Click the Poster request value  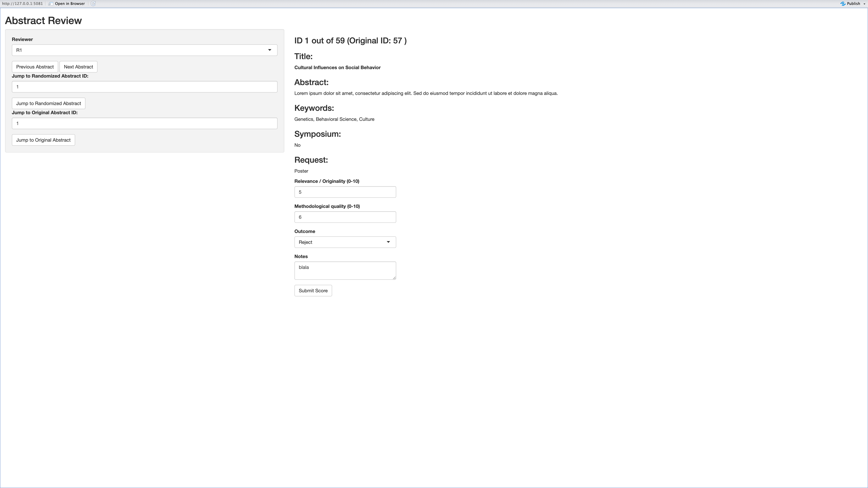pos(301,171)
